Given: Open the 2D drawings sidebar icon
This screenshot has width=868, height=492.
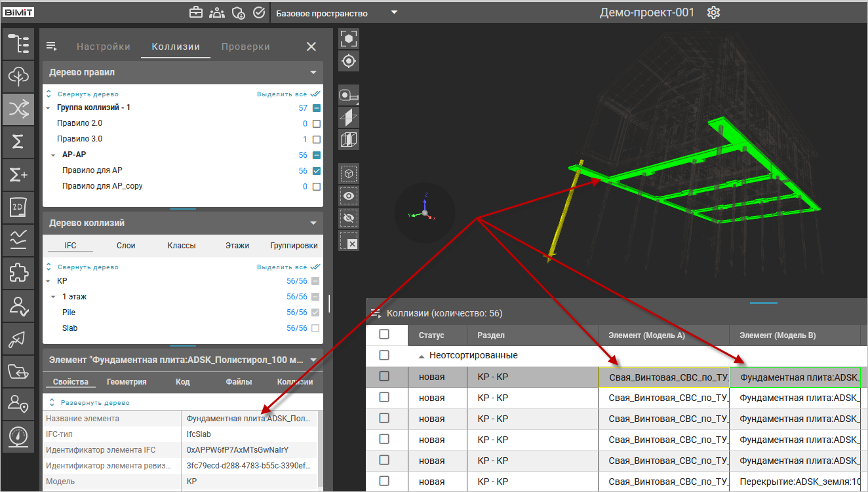Looking at the screenshot, I should pos(18,206).
